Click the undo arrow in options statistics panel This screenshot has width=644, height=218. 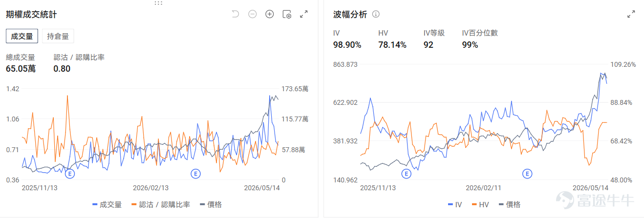click(x=236, y=14)
